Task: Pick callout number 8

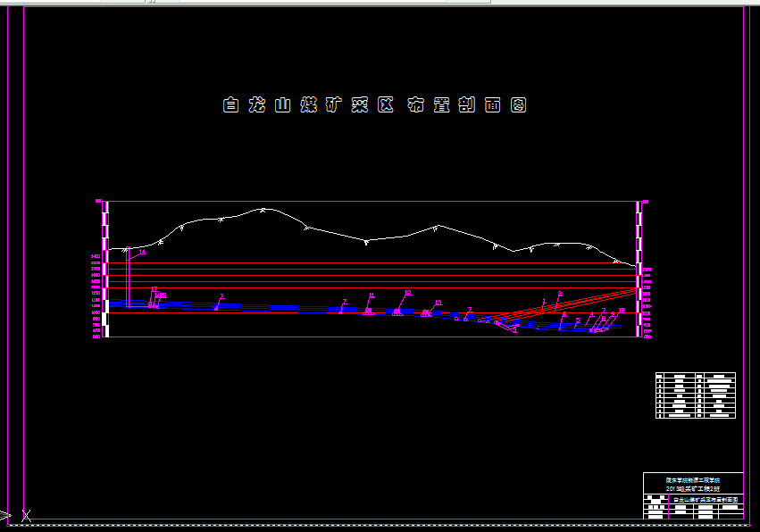Action: [x=604, y=319]
